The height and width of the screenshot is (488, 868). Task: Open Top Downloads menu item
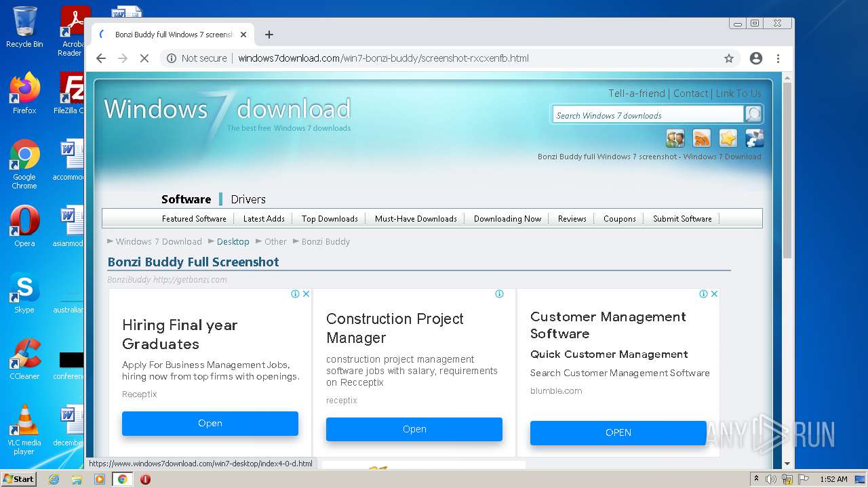pyautogui.click(x=330, y=219)
